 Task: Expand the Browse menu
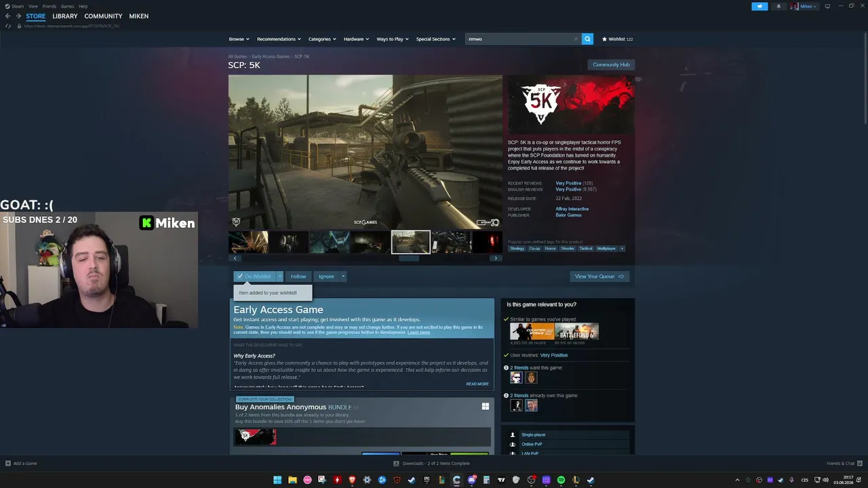click(239, 39)
